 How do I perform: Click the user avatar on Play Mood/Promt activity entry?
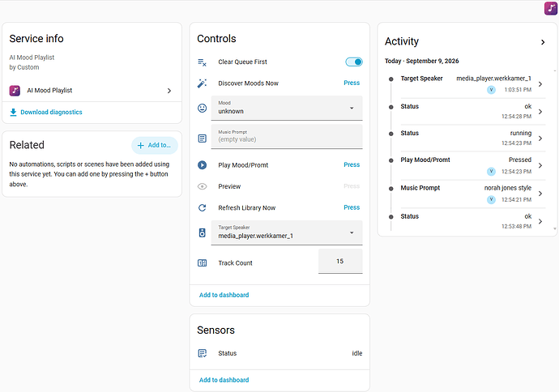click(491, 172)
